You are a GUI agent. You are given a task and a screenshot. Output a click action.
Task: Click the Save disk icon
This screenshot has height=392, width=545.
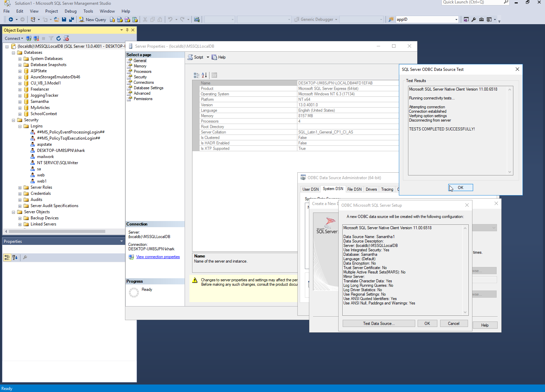(64, 19)
